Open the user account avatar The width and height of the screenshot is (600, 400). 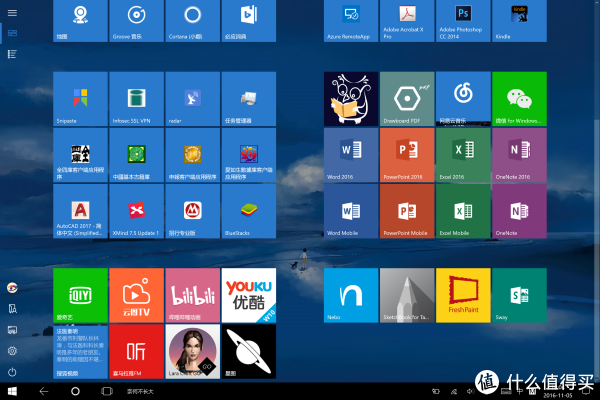point(12,287)
